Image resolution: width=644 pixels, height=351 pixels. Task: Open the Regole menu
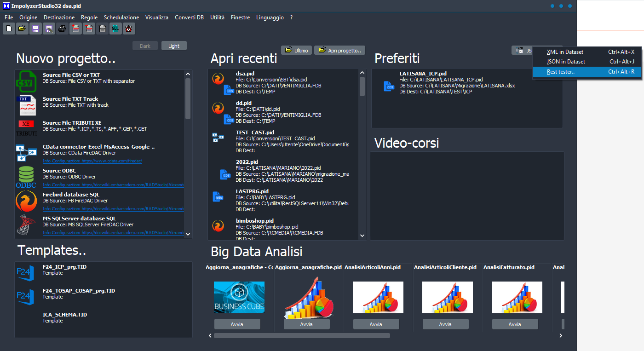[x=89, y=17]
